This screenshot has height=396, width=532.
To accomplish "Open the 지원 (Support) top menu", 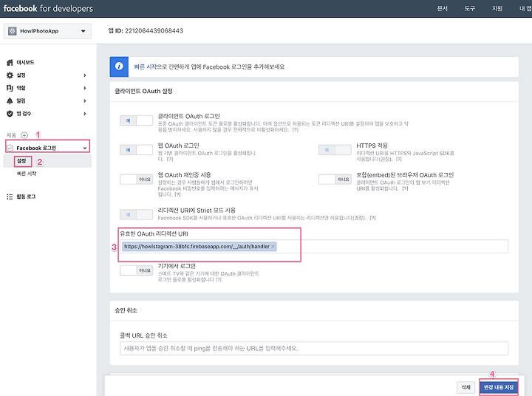I will (x=497, y=8).
